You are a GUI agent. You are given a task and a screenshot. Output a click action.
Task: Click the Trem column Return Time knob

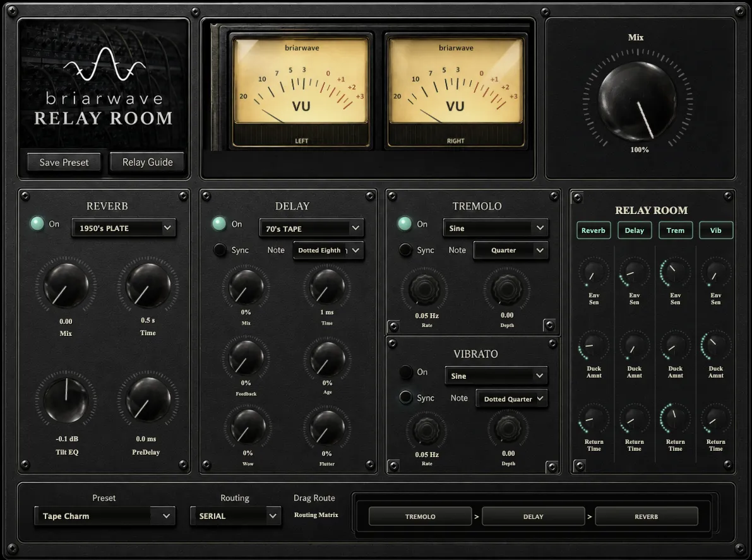[x=675, y=419]
